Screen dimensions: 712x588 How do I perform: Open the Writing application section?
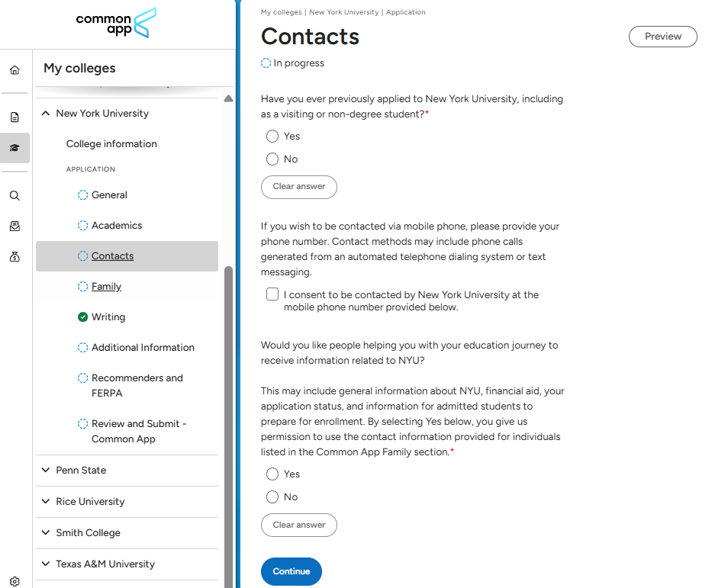click(x=108, y=317)
